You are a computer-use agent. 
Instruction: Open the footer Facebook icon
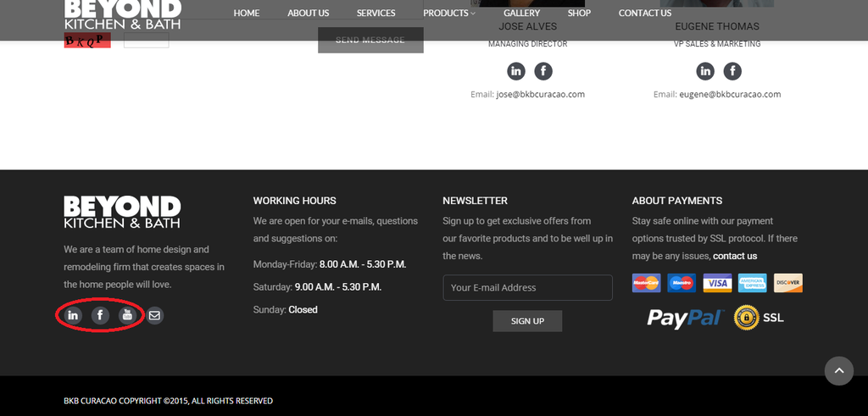[100, 315]
